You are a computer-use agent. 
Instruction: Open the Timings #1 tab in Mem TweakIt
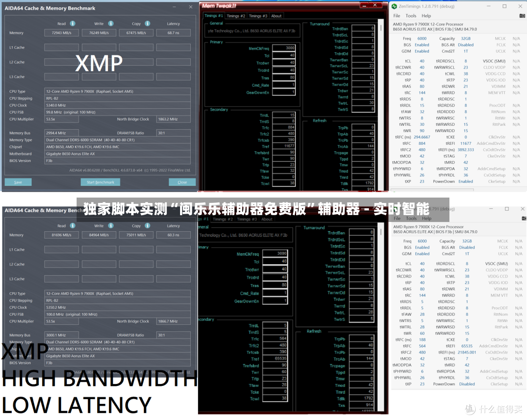[x=213, y=16]
